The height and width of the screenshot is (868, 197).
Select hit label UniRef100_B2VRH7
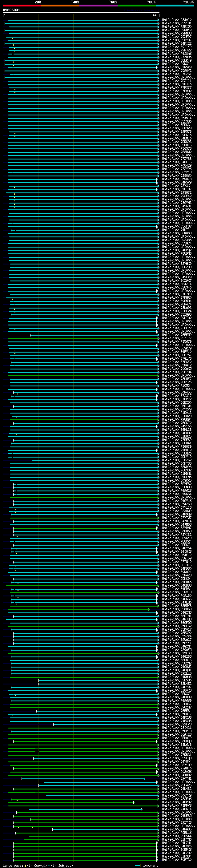tap(177, 528)
